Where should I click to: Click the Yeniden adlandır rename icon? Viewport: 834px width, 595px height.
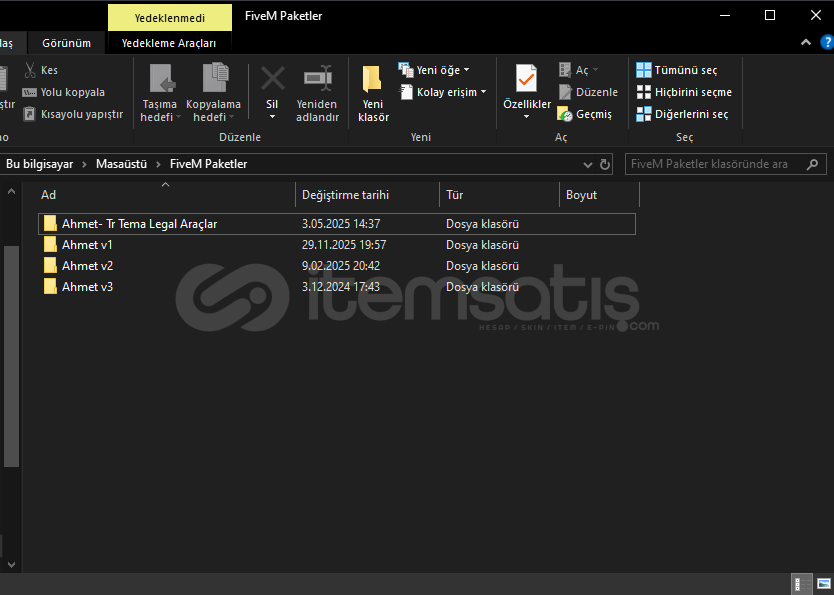coord(317,80)
